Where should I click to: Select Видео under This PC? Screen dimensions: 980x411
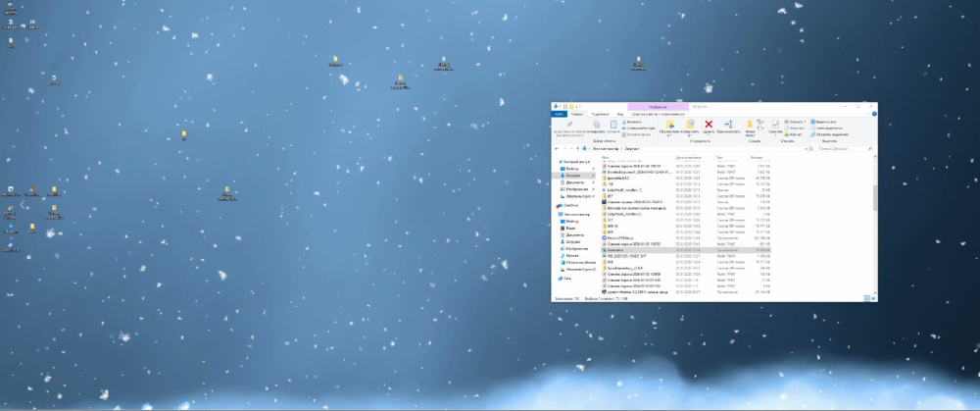tap(570, 229)
